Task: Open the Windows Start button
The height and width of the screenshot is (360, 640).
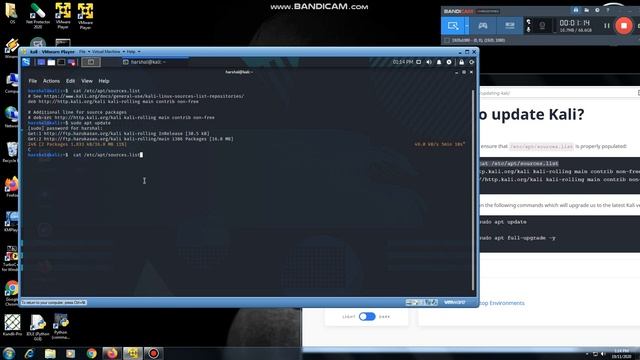Action: 9,353
